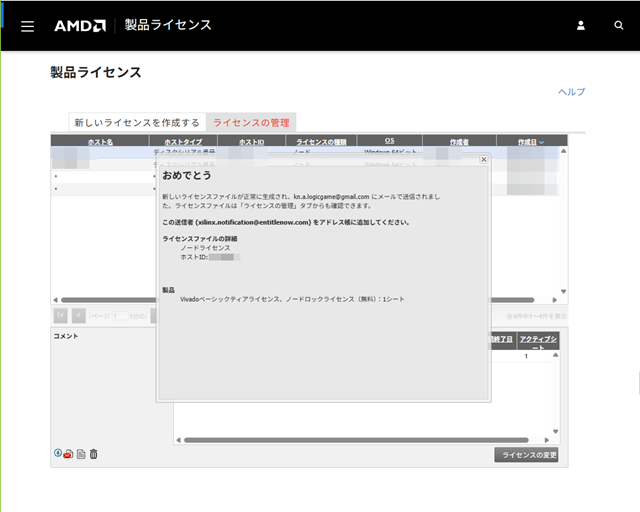This screenshot has height=512, width=640.
Task: Select the ライセンスの管理 tab
Action: (251, 122)
